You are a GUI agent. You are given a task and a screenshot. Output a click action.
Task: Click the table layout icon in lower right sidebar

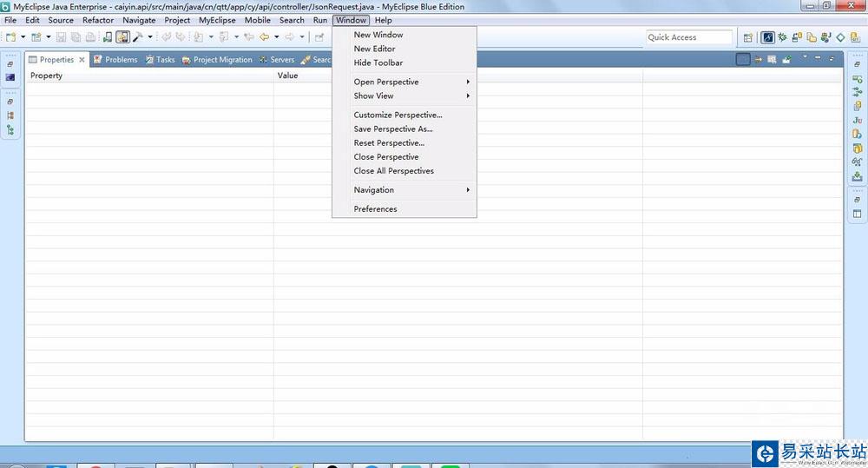pyautogui.click(x=858, y=214)
